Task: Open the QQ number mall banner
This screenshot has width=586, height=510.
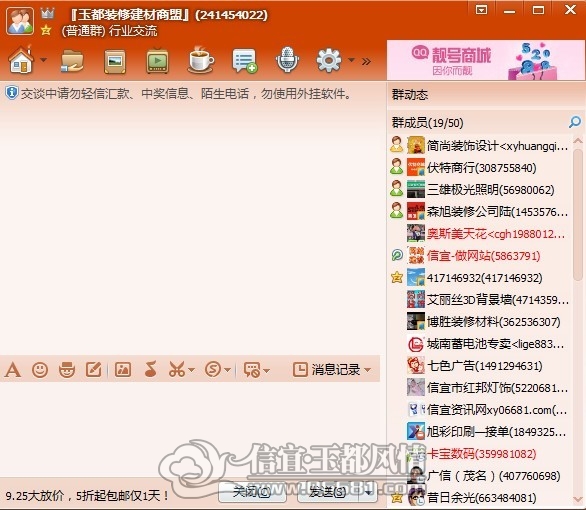Action: coord(485,60)
